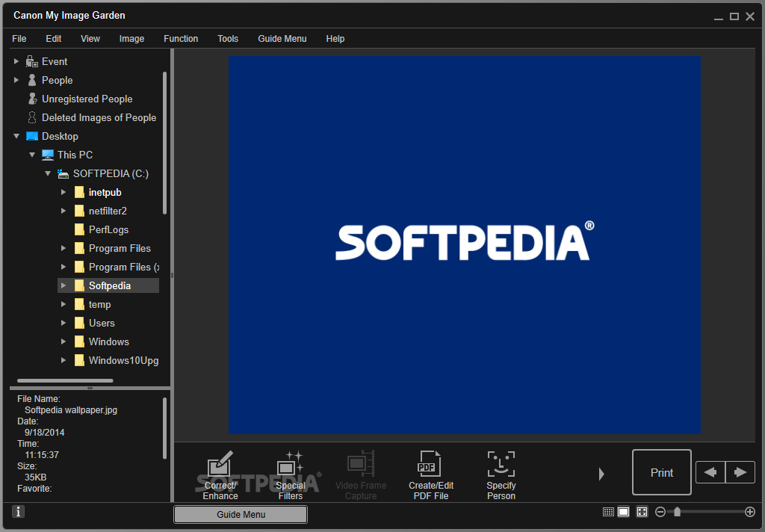
Task: Click the 35KB size value
Action: pyautogui.click(x=36, y=477)
